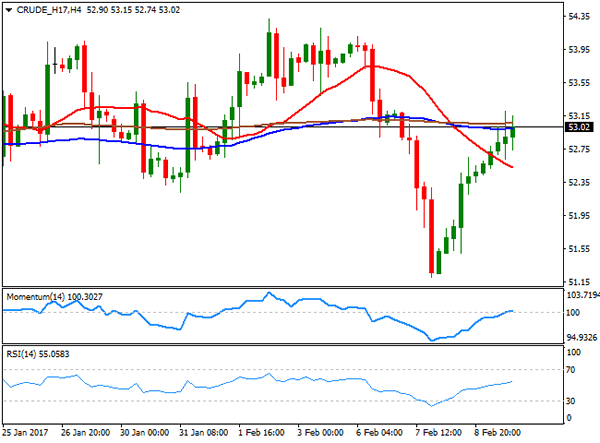
Task: Select price axis label 54.35
Action: (x=579, y=16)
